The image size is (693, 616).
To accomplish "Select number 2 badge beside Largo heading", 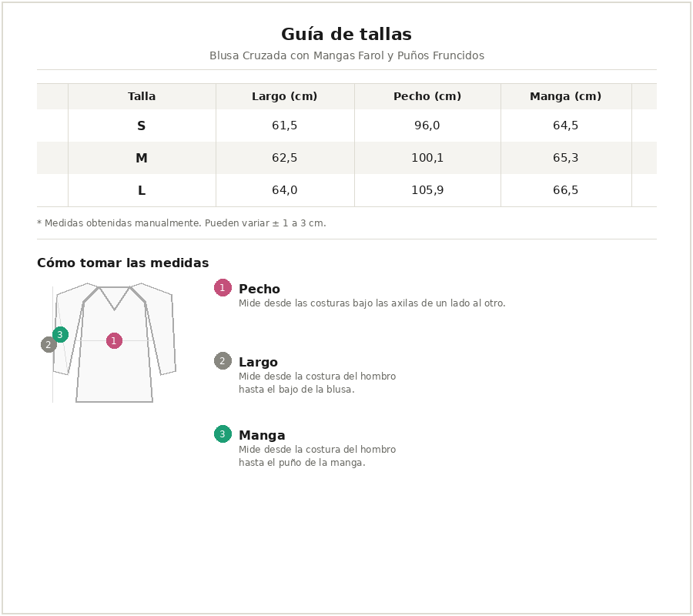I will tap(223, 360).
